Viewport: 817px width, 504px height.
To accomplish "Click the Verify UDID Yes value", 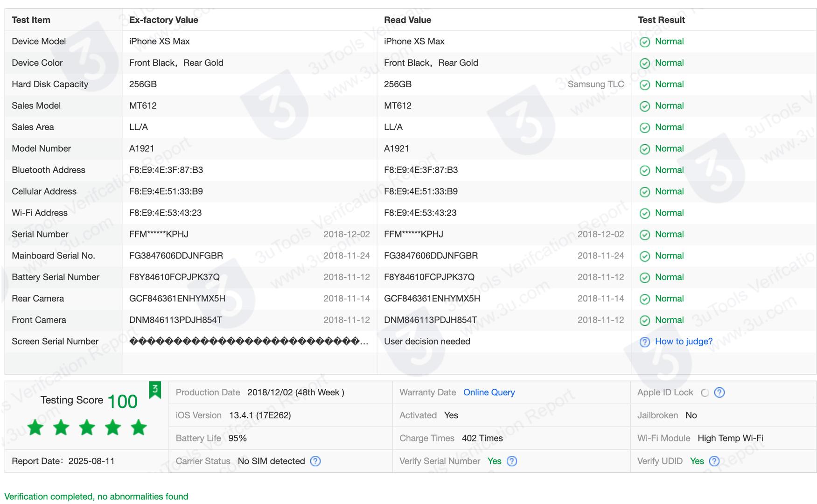I will coord(697,461).
